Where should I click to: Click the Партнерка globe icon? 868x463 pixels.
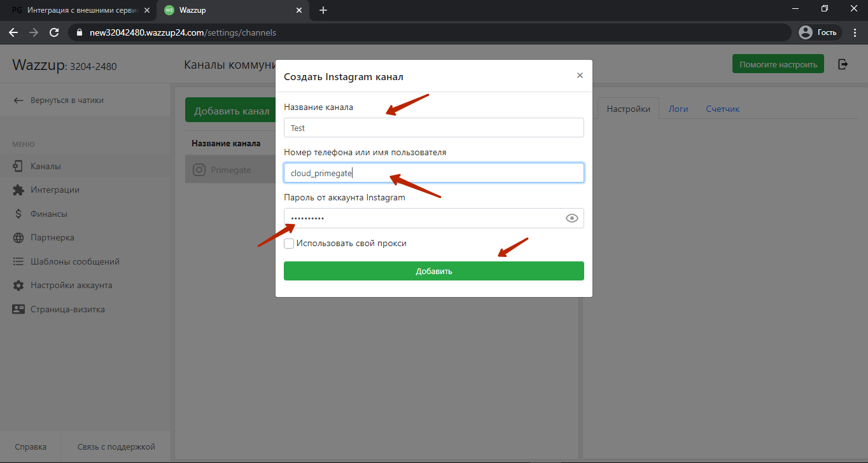(18, 237)
